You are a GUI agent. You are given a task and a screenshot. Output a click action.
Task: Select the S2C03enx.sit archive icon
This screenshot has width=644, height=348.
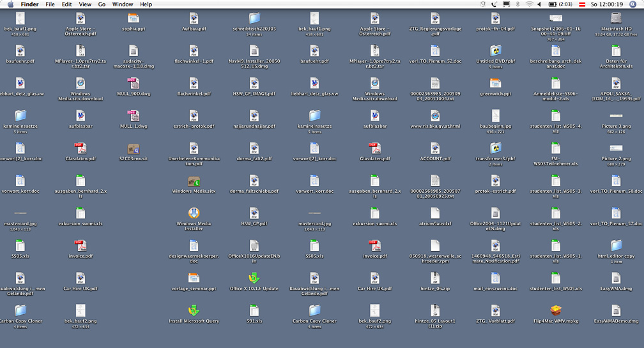point(134,148)
